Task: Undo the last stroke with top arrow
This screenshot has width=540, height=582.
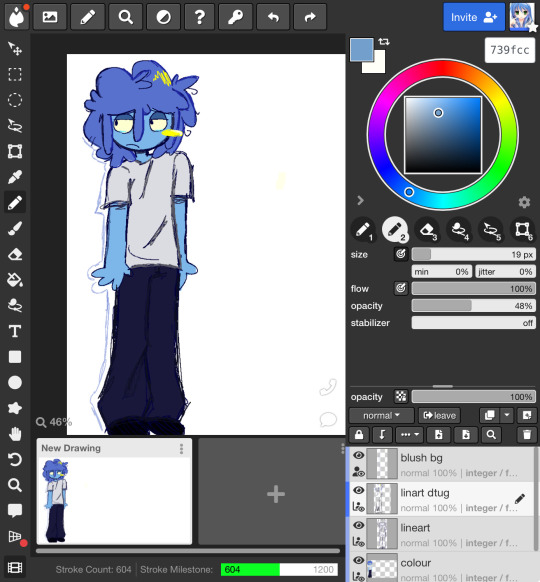Action: [273, 17]
